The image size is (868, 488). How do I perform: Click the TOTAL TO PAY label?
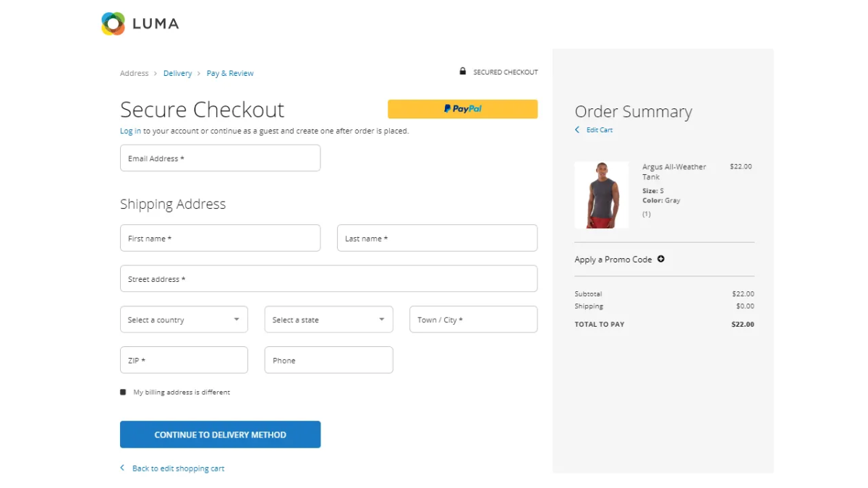pyautogui.click(x=600, y=325)
